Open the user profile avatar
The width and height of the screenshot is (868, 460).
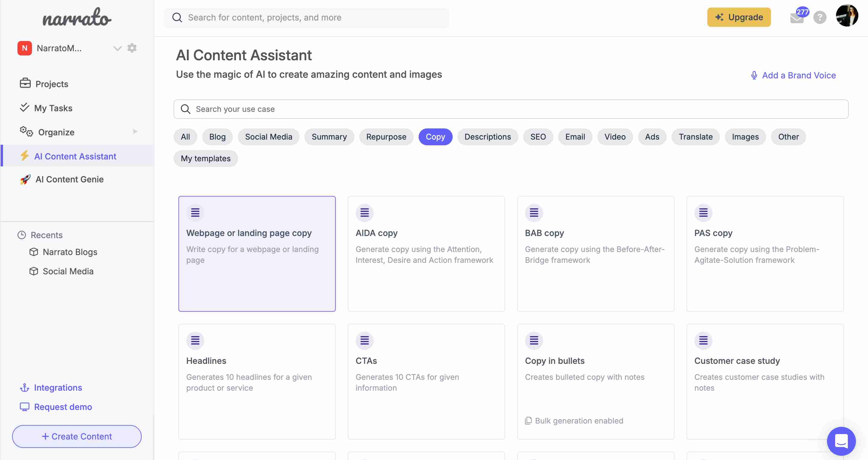[x=847, y=15]
